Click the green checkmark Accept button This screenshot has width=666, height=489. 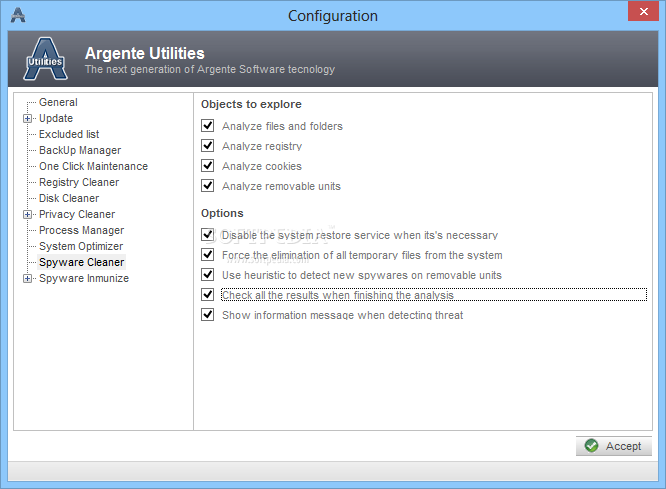click(613, 446)
